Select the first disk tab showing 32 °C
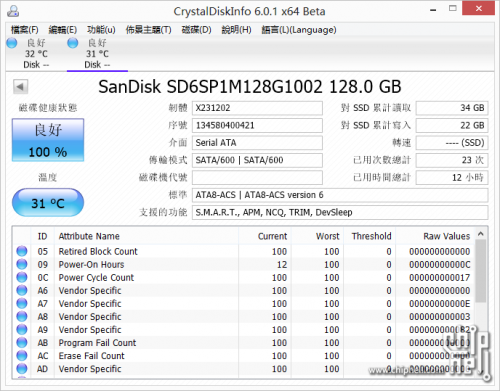The width and height of the screenshot is (500, 391). pyautogui.click(x=36, y=54)
